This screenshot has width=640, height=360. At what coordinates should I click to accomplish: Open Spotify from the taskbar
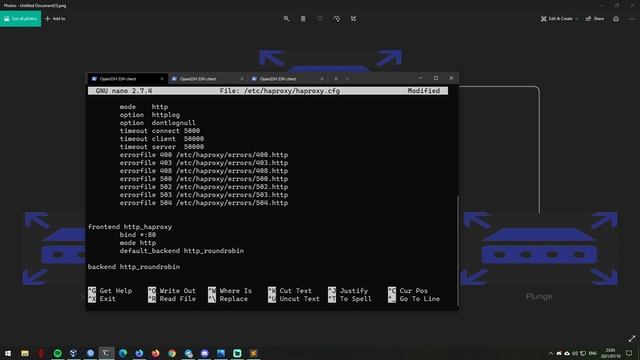(x=58, y=353)
